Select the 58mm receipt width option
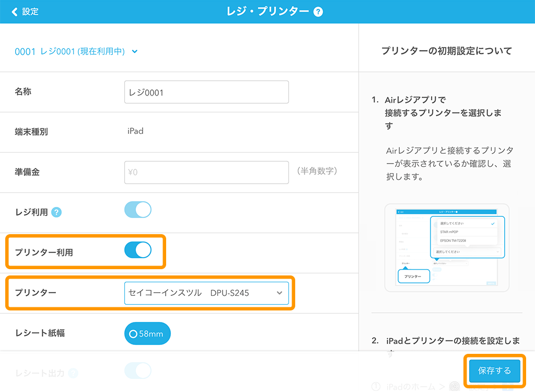Viewport: 535px width, 392px height. tap(147, 333)
